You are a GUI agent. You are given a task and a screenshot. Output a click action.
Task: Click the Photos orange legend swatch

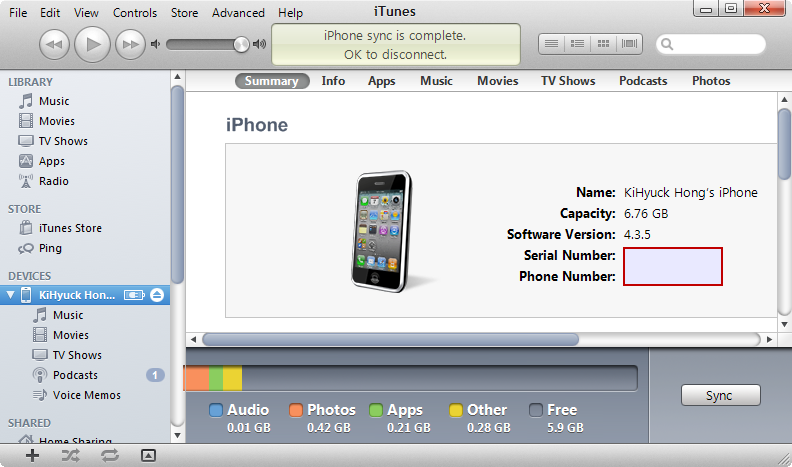point(296,410)
